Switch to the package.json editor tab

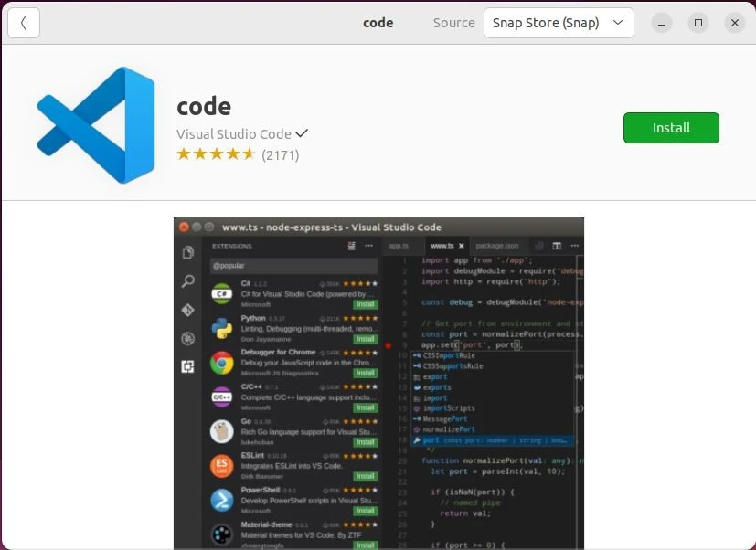click(496, 246)
